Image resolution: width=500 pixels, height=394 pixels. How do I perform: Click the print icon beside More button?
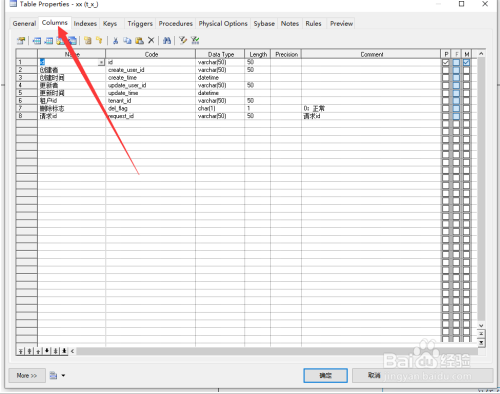(x=53, y=376)
